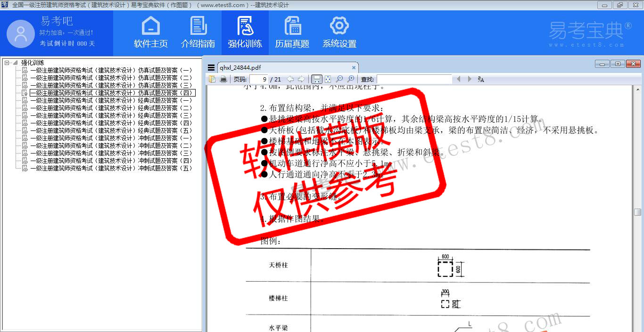This screenshot has width=644, height=332.
Task: Toggle match case search option
Action: point(481,79)
